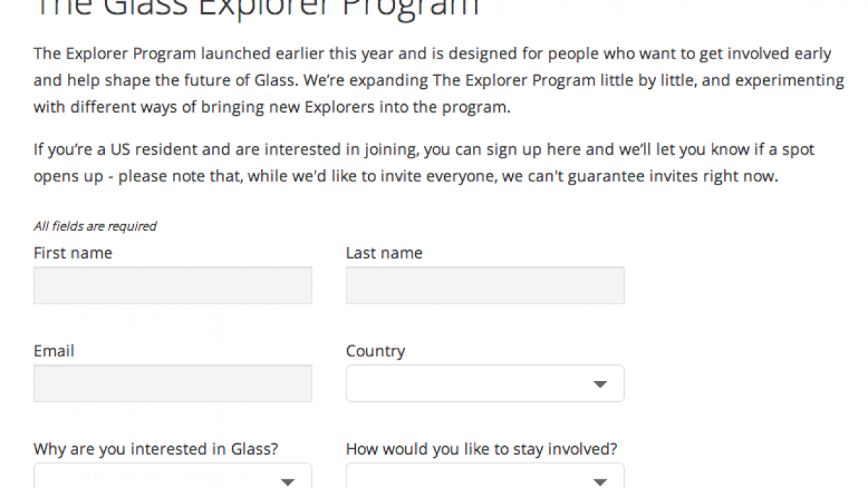Click the Country dropdown arrow icon

click(600, 384)
